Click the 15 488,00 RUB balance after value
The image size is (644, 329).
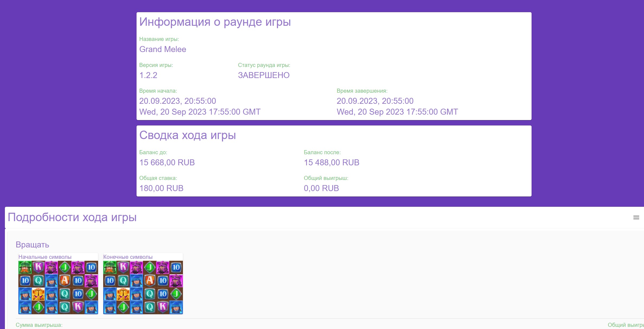coord(331,162)
